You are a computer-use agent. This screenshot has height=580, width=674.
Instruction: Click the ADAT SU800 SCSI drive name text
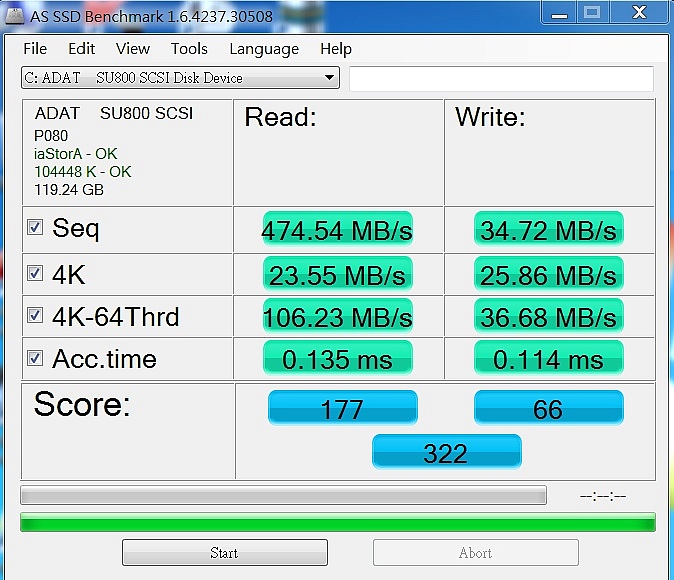pyautogui.click(x=114, y=114)
